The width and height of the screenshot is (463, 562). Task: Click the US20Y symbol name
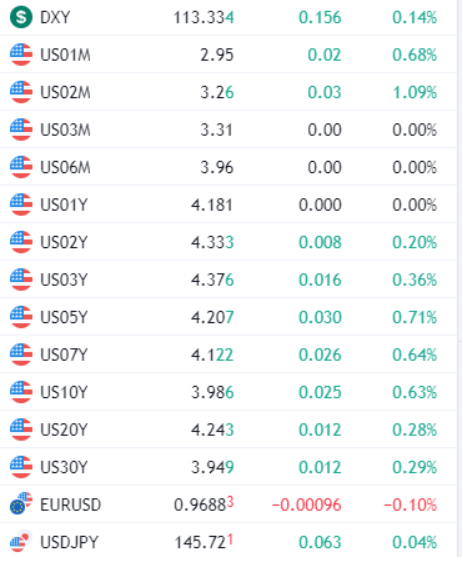(64, 430)
